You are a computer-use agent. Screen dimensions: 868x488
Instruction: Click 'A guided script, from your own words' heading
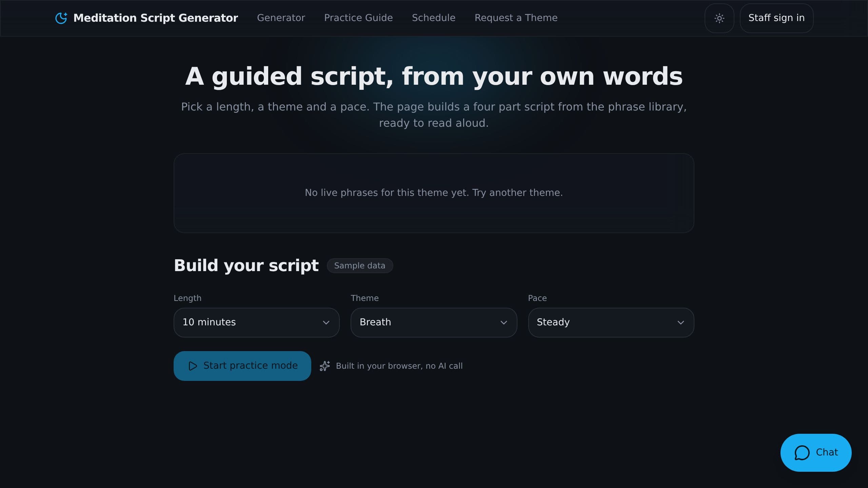click(x=434, y=76)
